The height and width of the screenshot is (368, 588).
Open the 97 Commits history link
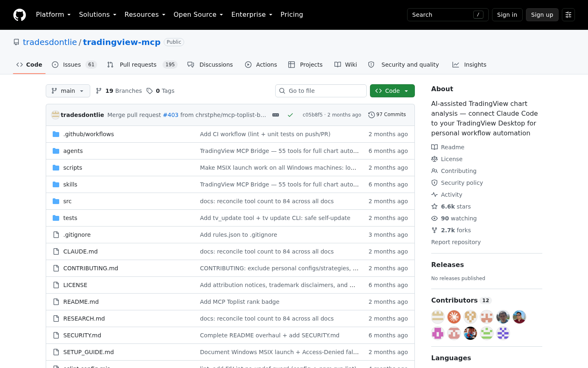[x=387, y=115]
